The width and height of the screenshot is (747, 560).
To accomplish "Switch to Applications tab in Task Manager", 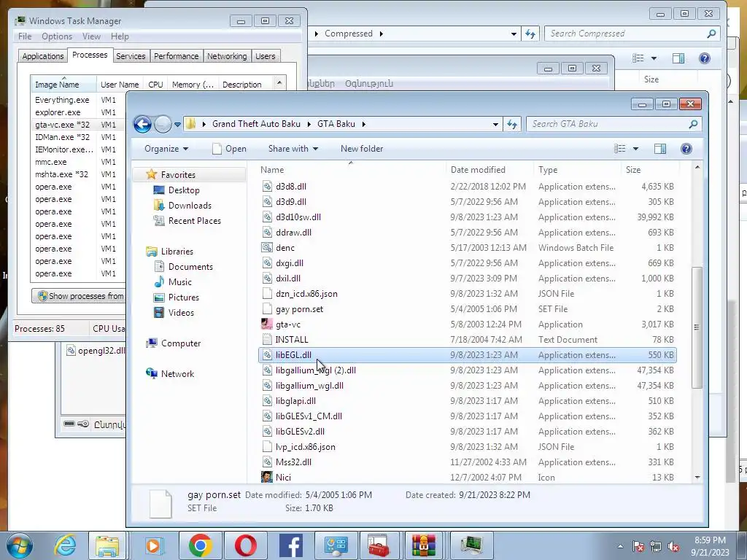I will point(43,56).
